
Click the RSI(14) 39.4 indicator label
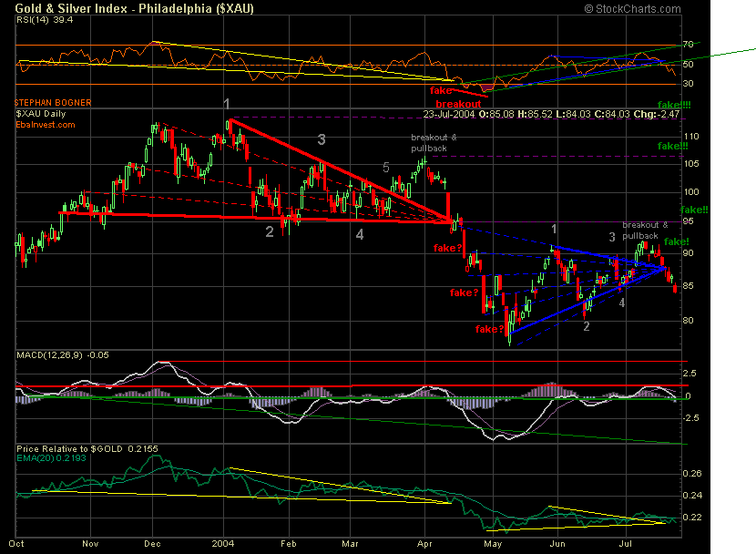tap(45, 20)
